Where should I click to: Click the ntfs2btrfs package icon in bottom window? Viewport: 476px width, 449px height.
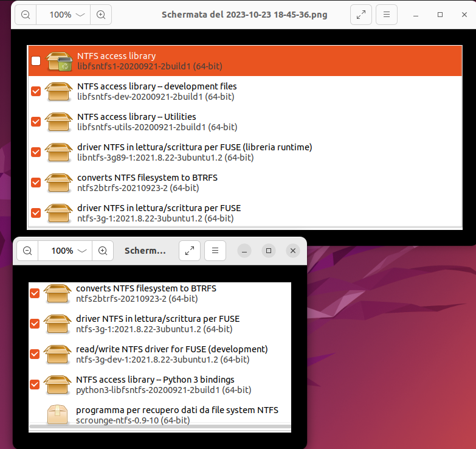(x=57, y=293)
